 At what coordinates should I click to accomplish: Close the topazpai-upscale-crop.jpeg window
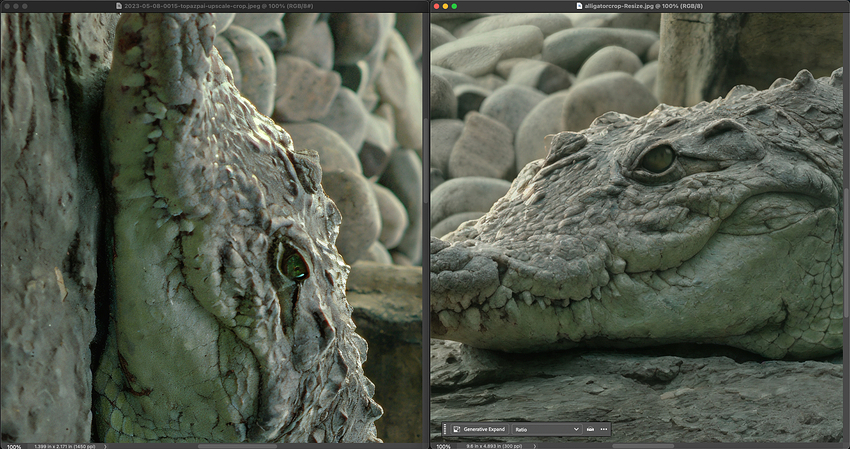point(5,6)
